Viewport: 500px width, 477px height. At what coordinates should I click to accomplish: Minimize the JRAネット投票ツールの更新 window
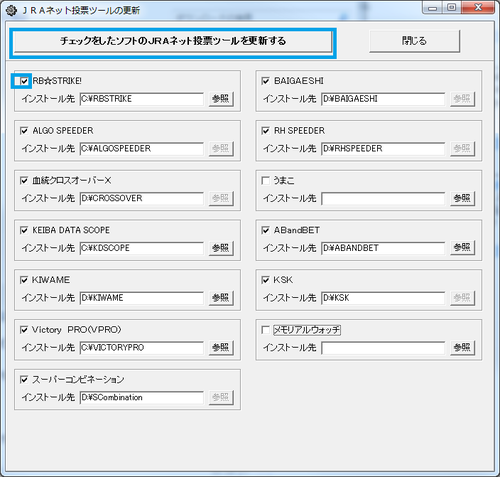pos(433,8)
